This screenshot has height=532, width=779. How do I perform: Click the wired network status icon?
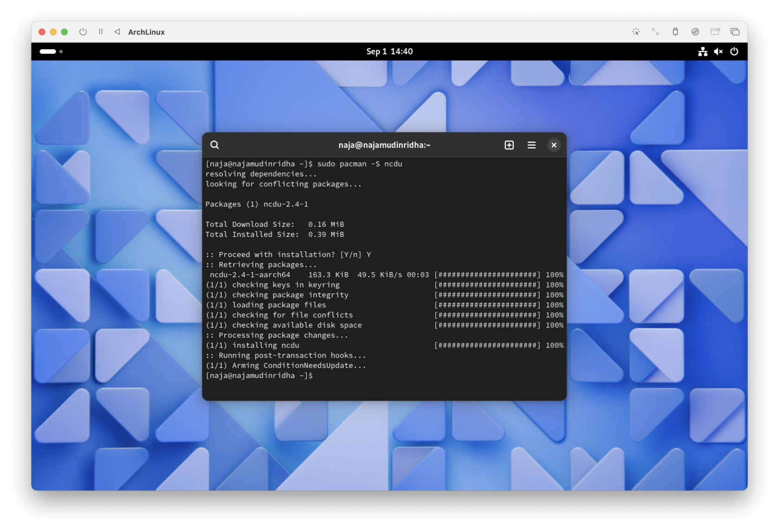coord(703,51)
